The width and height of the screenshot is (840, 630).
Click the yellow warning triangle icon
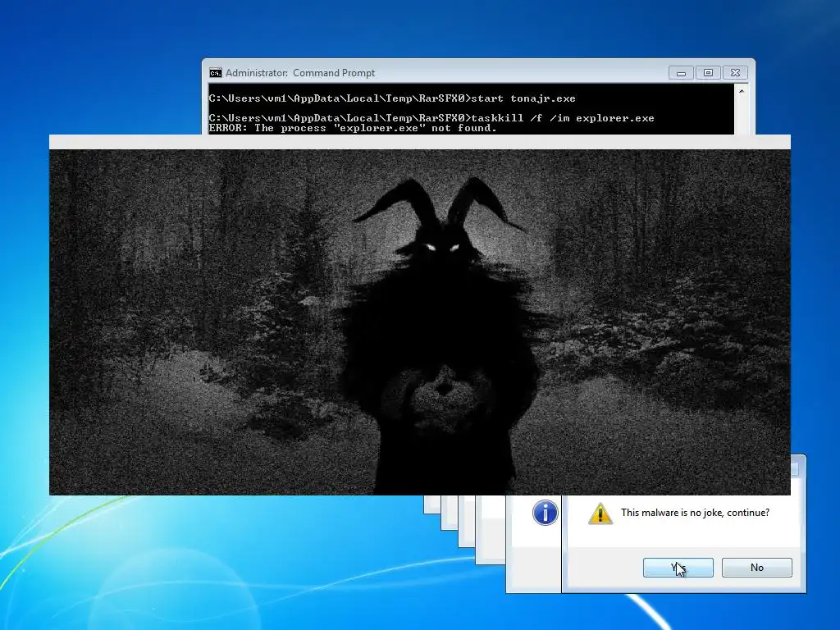click(600, 514)
